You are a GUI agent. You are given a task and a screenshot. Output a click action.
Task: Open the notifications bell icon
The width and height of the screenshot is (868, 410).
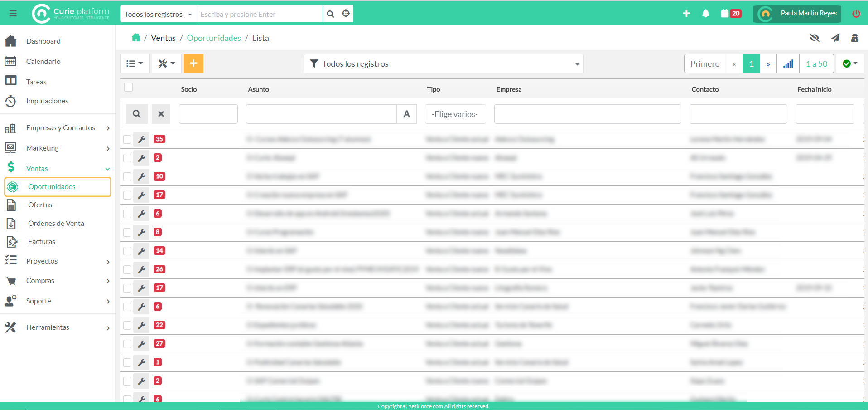(x=705, y=14)
